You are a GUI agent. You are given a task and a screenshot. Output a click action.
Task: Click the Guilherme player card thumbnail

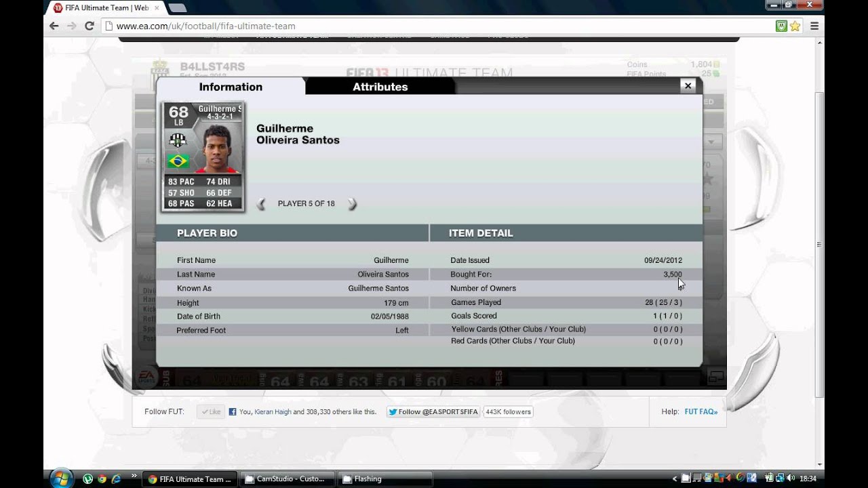[203, 157]
